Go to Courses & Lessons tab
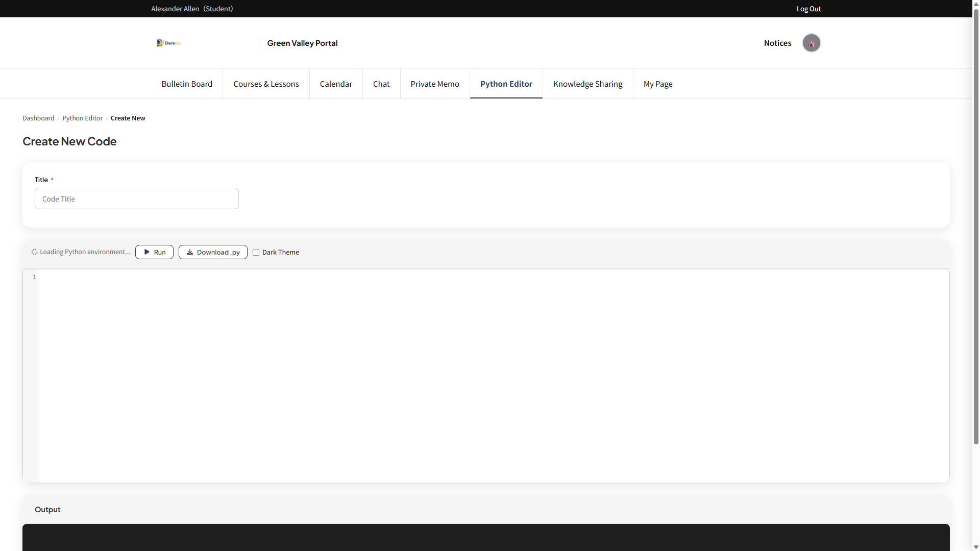Image resolution: width=980 pixels, height=551 pixels. 266,84
